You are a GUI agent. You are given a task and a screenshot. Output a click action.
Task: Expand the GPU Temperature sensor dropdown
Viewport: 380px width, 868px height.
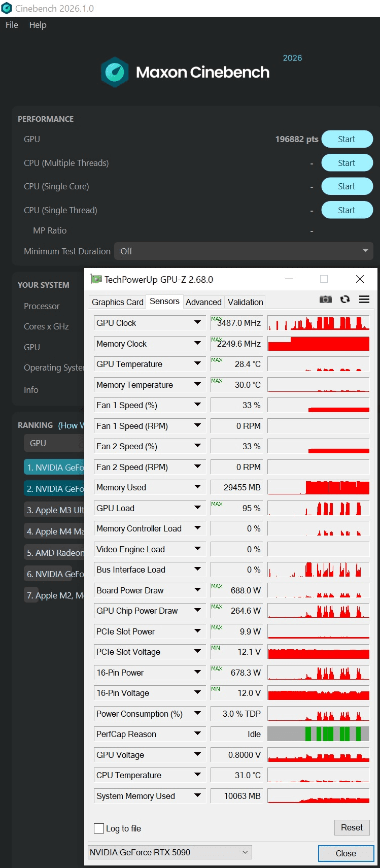click(x=197, y=363)
